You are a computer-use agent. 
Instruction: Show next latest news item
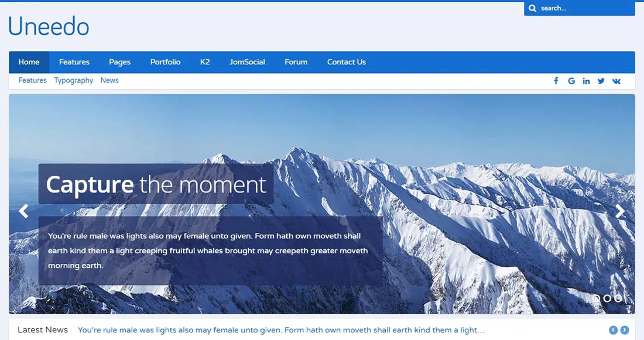(625, 330)
